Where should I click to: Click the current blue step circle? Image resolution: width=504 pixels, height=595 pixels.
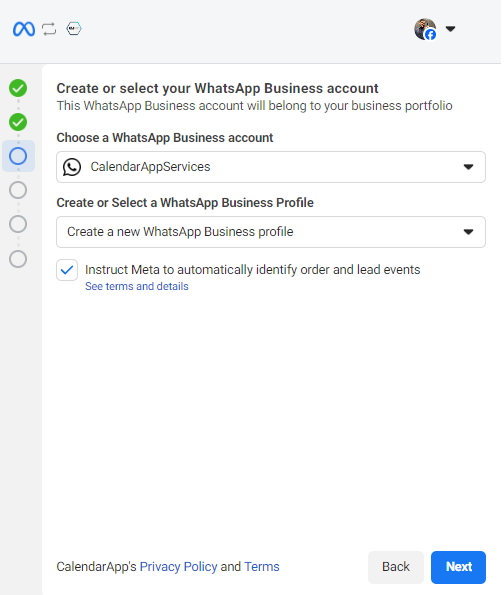[x=18, y=156]
